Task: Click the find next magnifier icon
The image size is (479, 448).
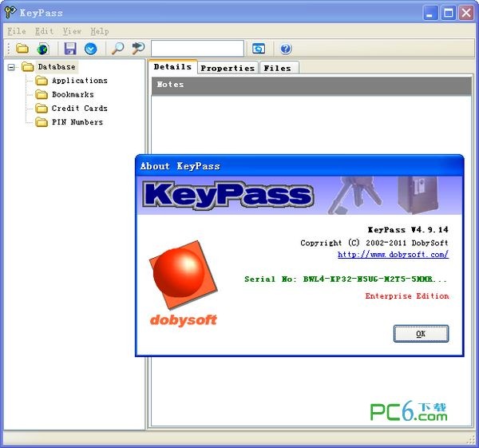Action: tap(138, 48)
